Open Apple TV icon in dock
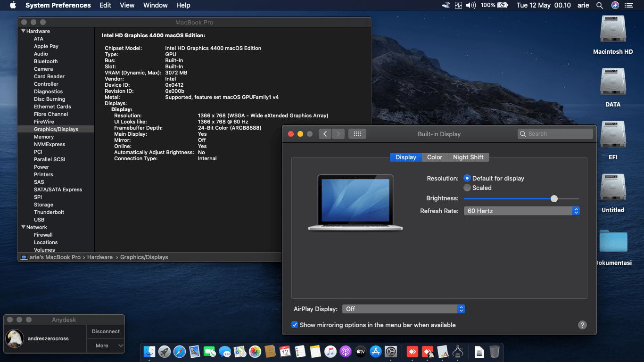Image resolution: width=644 pixels, height=362 pixels. [x=361, y=352]
